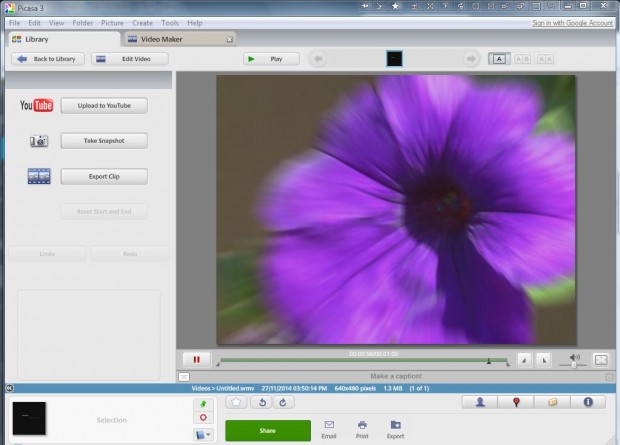620x445 pixels.
Task: Click the Email envelope icon
Action: [328, 425]
